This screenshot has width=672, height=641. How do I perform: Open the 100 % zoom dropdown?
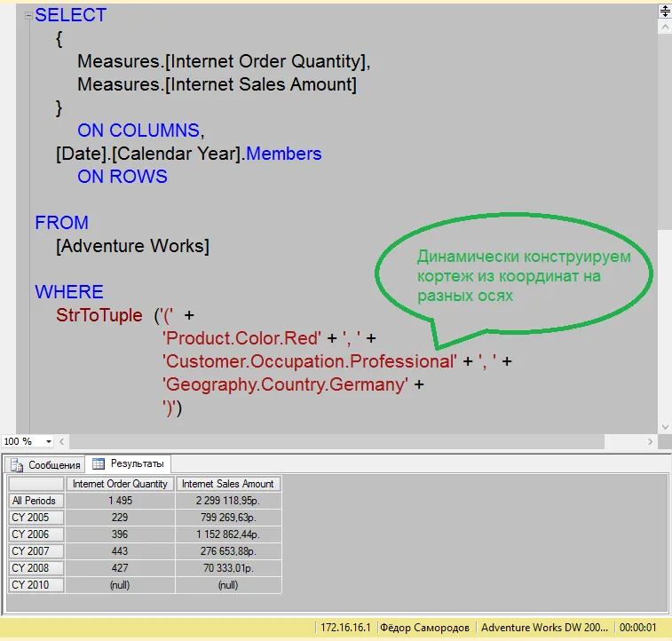(x=48, y=441)
